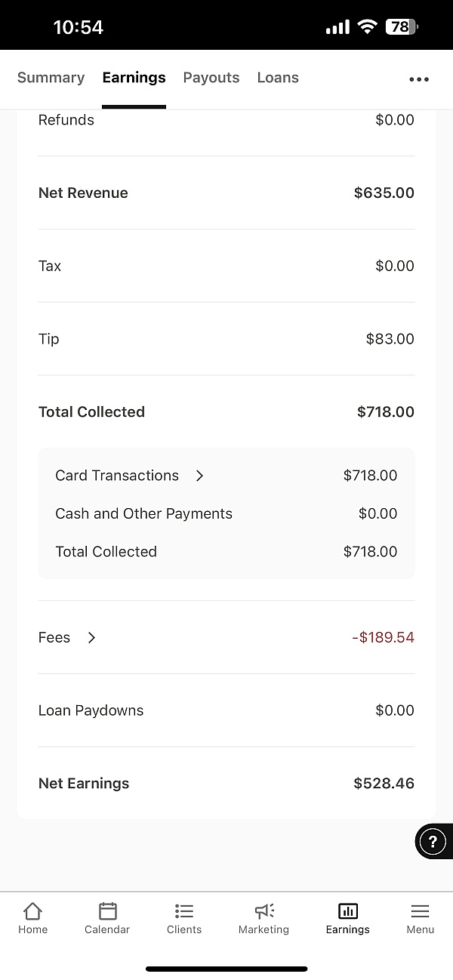Tap the -$189.54 fees amount

383,638
